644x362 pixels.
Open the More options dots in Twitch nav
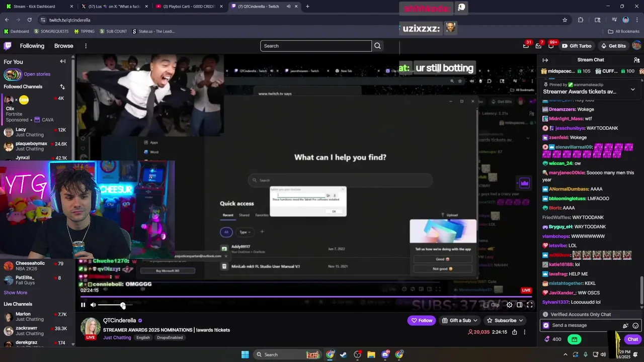[x=86, y=46]
